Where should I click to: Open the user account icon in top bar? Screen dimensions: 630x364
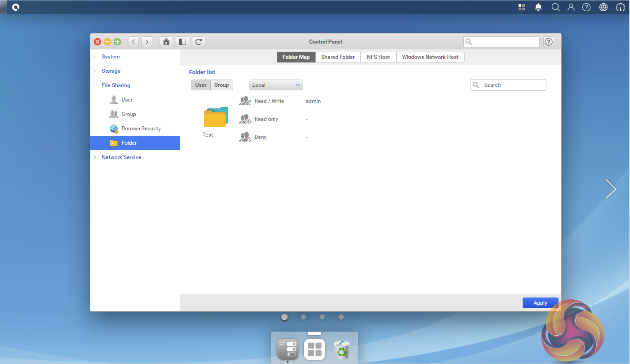(571, 7)
